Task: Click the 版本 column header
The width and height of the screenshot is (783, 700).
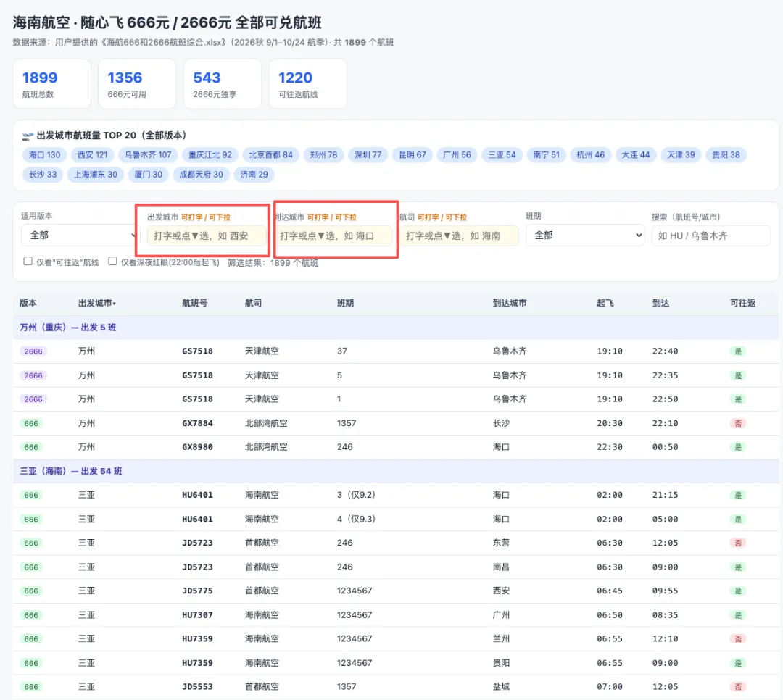Action: coord(28,303)
